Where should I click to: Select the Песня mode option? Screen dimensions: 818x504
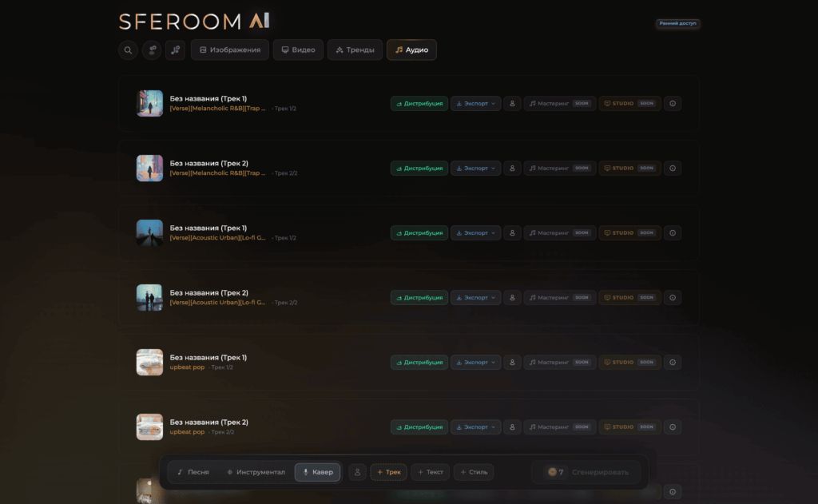pyautogui.click(x=193, y=472)
